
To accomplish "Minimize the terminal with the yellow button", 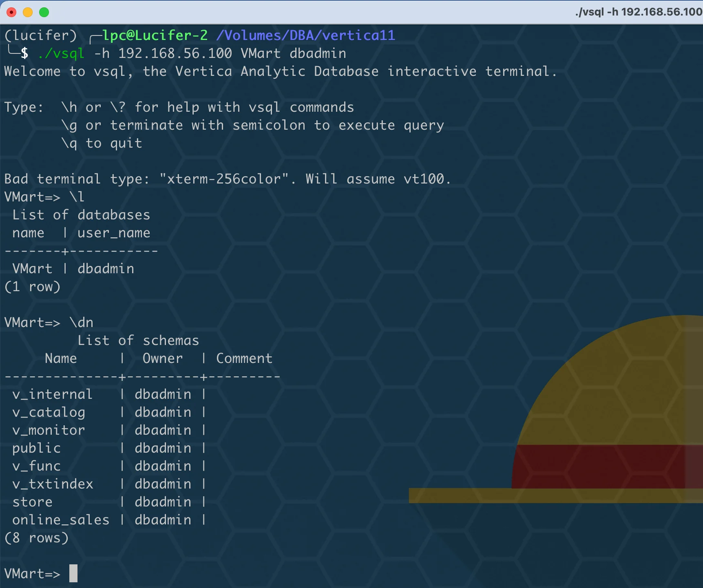I will [28, 12].
